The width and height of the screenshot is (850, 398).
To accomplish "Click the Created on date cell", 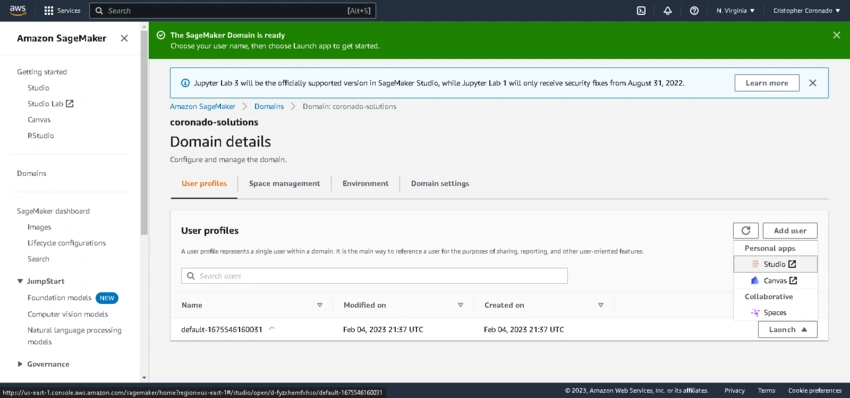I will pyautogui.click(x=524, y=329).
